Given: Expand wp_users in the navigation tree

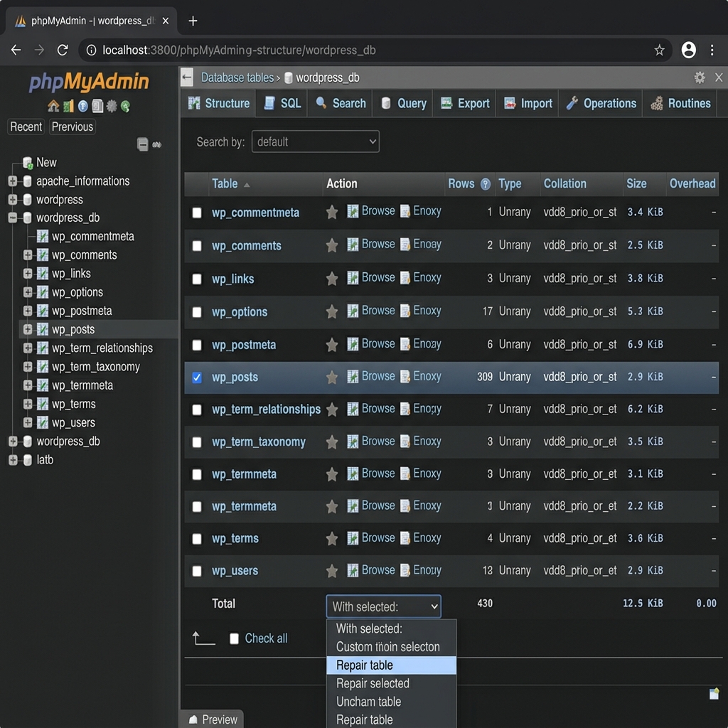Looking at the screenshot, I should 28,422.
